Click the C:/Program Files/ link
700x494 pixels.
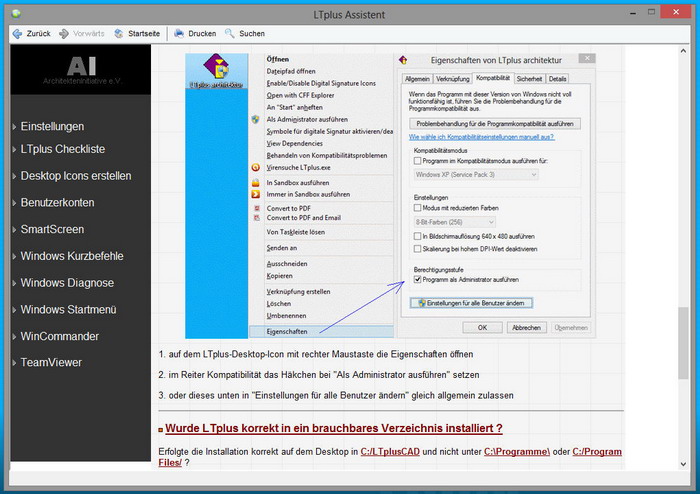[597, 452]
